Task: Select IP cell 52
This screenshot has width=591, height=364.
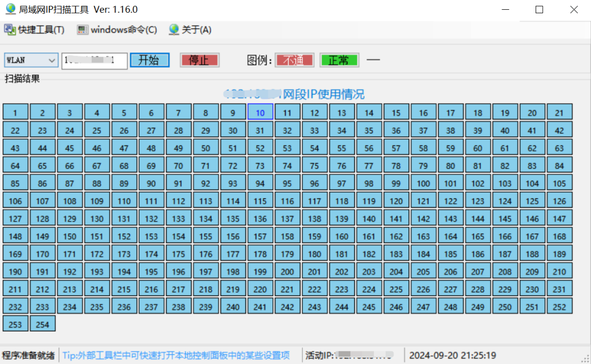Action: click(x=260, y=148)
